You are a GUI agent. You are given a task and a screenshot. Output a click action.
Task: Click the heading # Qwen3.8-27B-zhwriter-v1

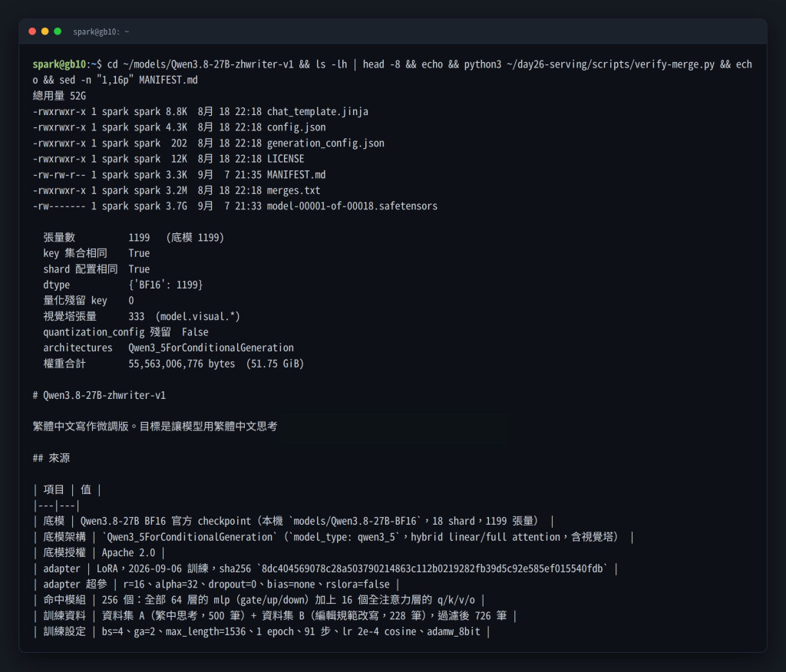coord(99,395)
